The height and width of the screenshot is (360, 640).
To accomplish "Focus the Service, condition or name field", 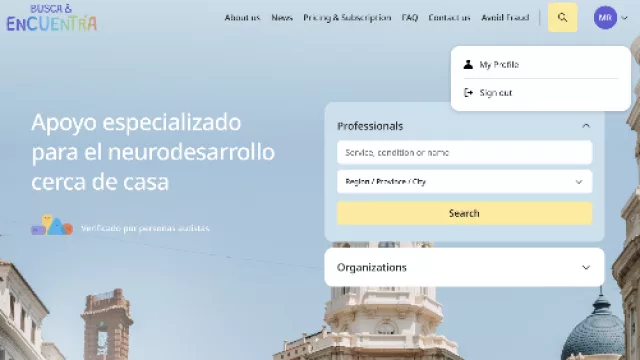I will (x=464, y=152).
